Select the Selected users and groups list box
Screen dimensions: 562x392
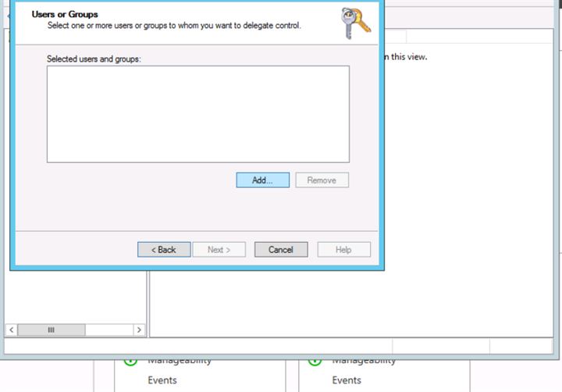pyautogui.click(x=198, y=114)
